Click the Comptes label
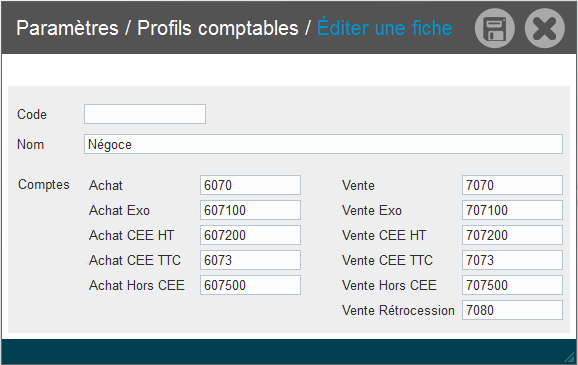The height and width of the screenshot is (365, 578). click(43, 185)
